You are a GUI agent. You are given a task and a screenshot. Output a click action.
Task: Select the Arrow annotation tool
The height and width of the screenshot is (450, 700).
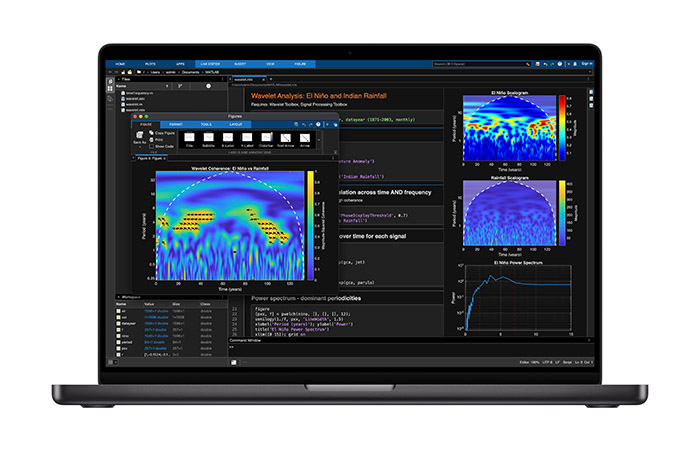tap(304, 138)
